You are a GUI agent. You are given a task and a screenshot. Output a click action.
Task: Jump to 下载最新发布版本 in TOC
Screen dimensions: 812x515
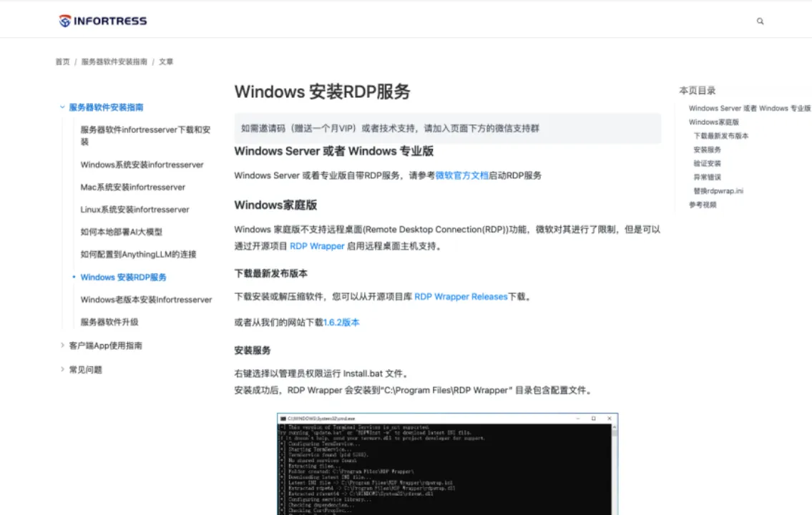(721, 136)
